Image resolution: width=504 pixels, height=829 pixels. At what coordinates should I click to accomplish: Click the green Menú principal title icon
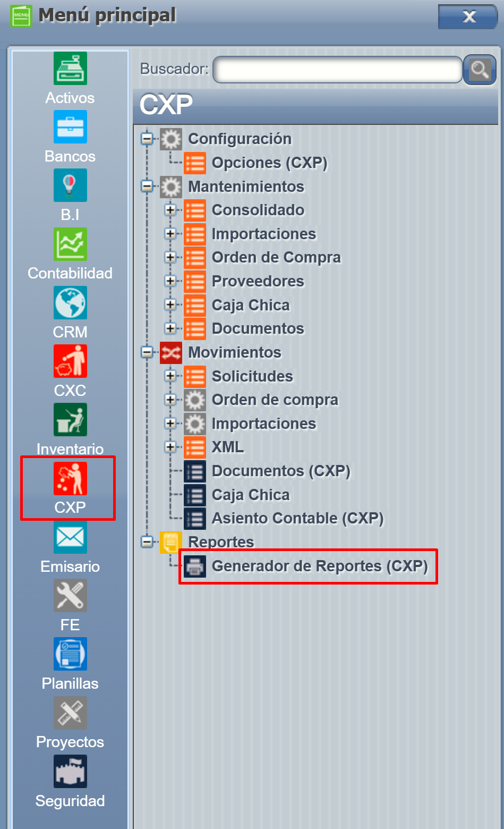tap(21, 15)
